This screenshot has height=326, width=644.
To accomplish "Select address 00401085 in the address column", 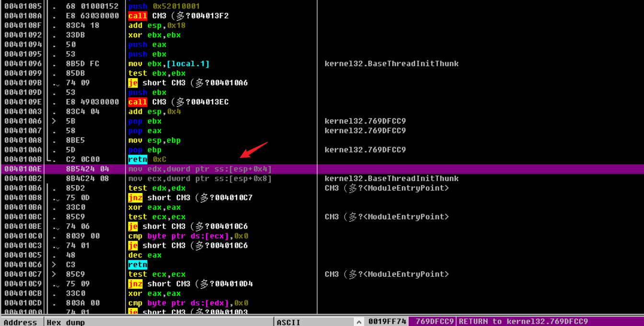I will (23, 6).
